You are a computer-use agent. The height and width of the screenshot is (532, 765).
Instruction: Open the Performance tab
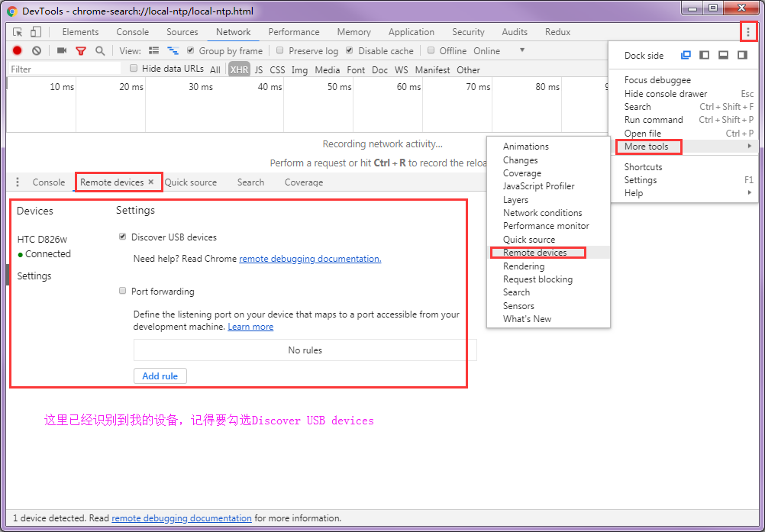click(294, 32)
